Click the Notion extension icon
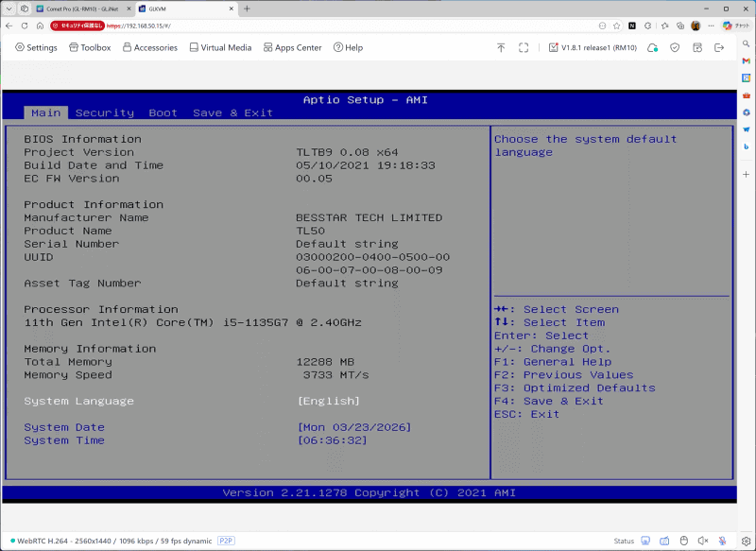This screenshot has height=551, width=756. [632, 26]
